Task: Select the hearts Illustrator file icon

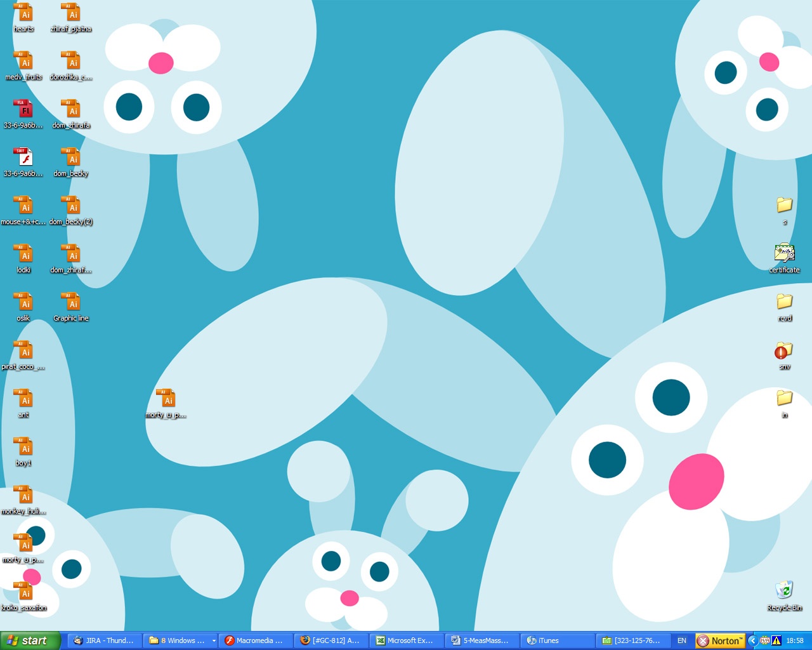Action: 23,14
